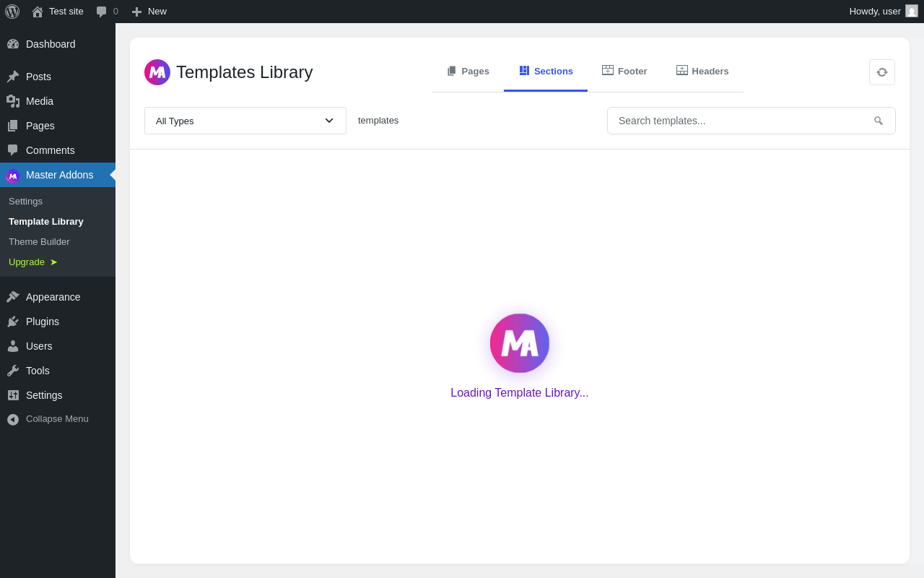
Task: Click the Dashboard gauge icon
Action: coord(13,44)
